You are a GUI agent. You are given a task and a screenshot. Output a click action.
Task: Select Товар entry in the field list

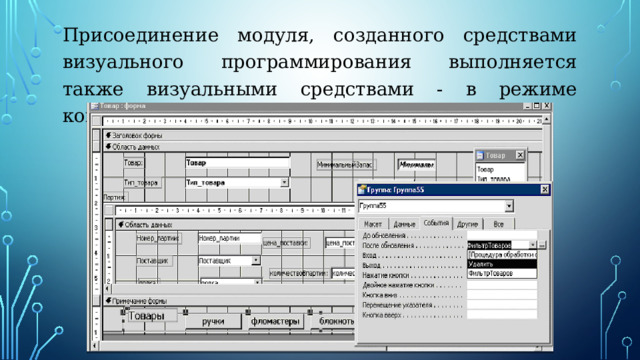485,169
